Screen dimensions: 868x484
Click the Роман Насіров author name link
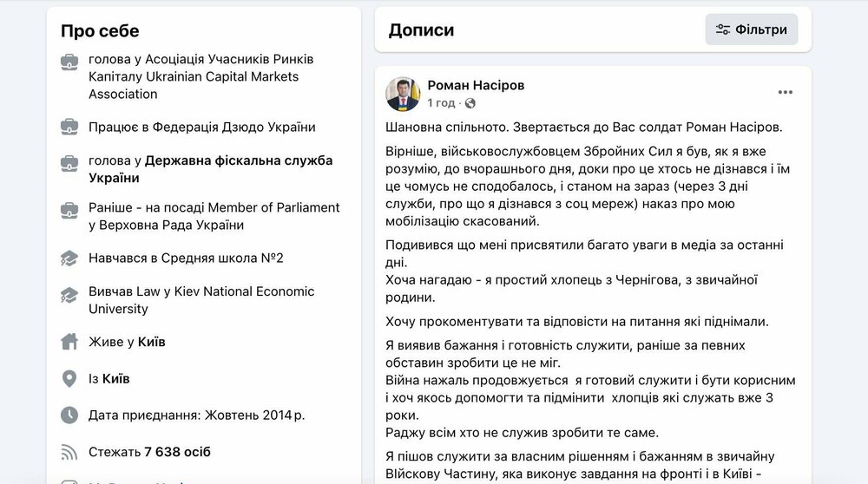point(476,85)
